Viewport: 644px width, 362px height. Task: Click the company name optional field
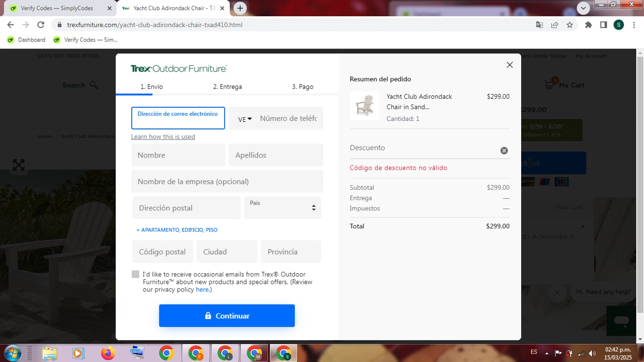point(227,182)
